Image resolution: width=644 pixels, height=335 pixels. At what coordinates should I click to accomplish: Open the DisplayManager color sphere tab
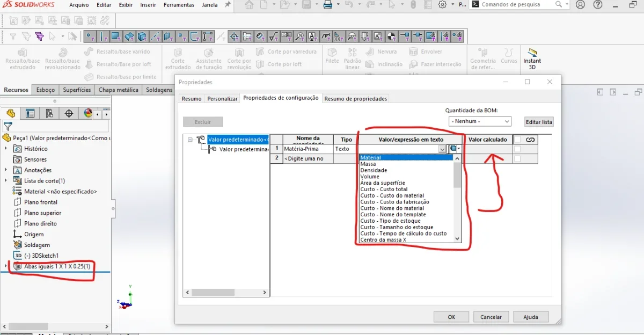click(x=88, y=113)
